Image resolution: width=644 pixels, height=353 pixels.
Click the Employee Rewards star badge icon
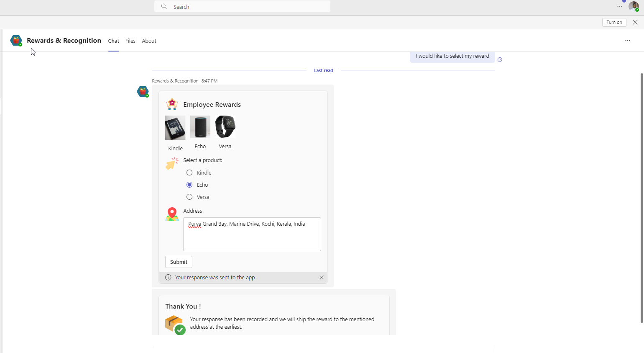pyautogui.click(x=172, y=104)
